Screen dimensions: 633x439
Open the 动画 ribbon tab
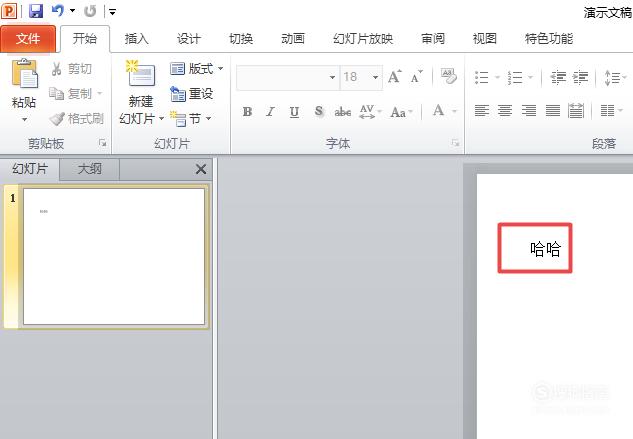[x=293, y=39]
